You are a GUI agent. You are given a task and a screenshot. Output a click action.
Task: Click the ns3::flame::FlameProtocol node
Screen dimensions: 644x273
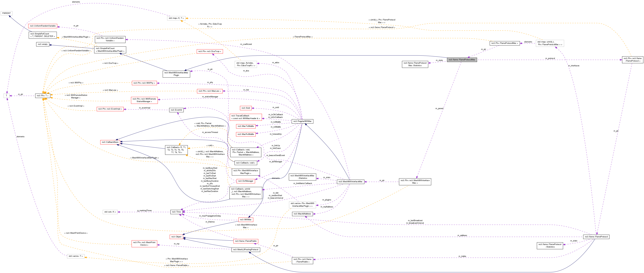(x=596, y=236)
